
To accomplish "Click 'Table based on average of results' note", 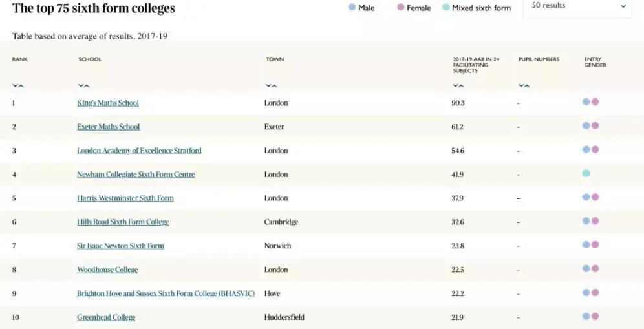I will [x=90, y=36].
